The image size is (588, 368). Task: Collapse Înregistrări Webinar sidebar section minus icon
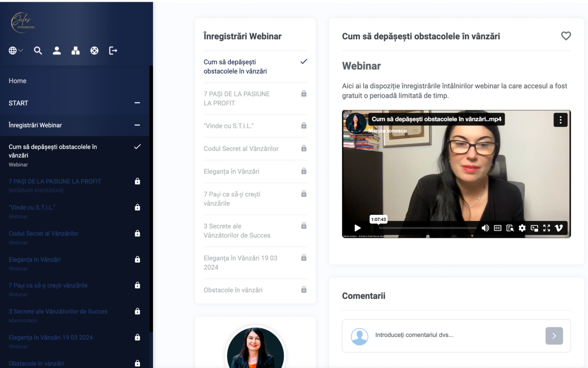[137, 125]
